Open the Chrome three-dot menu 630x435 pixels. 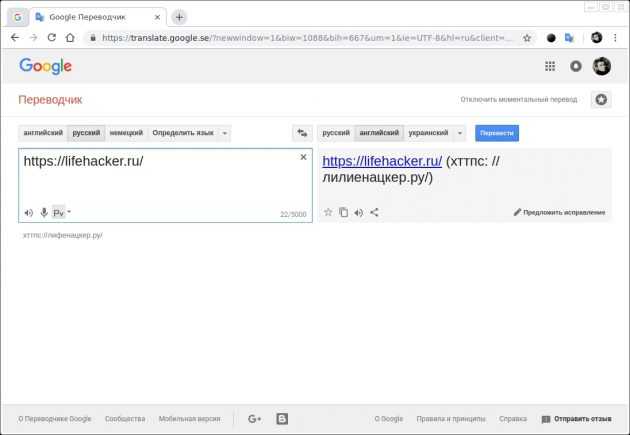tap(615, 38)
